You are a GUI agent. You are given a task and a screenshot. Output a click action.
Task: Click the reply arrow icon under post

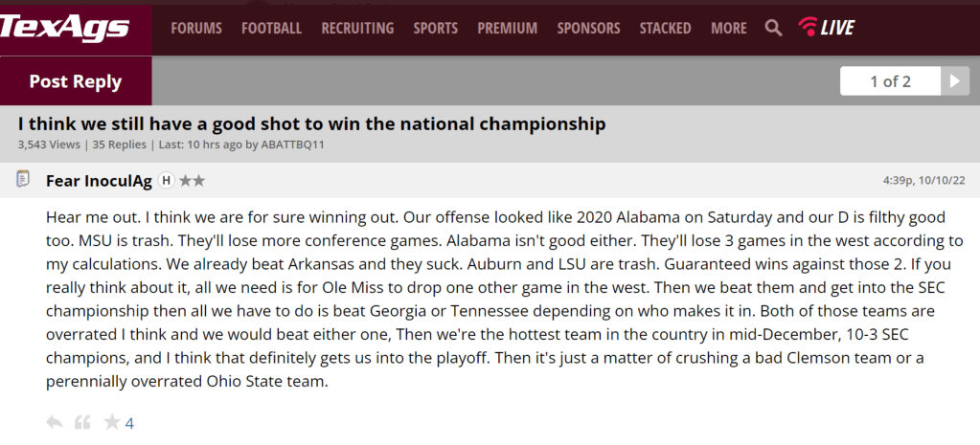click(x=55, y=422)
